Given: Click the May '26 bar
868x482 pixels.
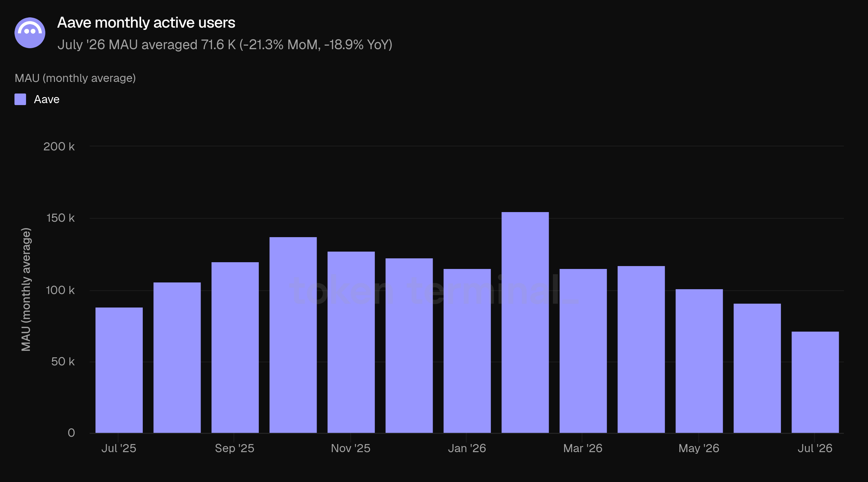Looking at the screenshot, I should (699, 361).
